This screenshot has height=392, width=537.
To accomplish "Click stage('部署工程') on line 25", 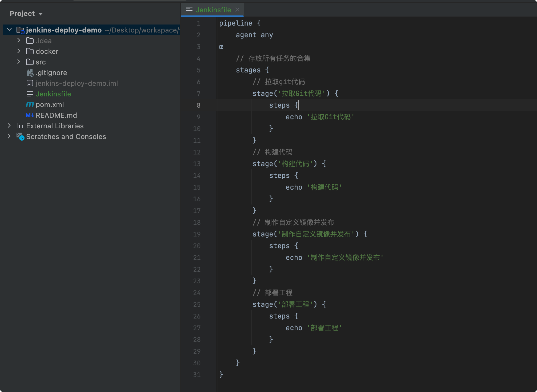I will 289,304.
